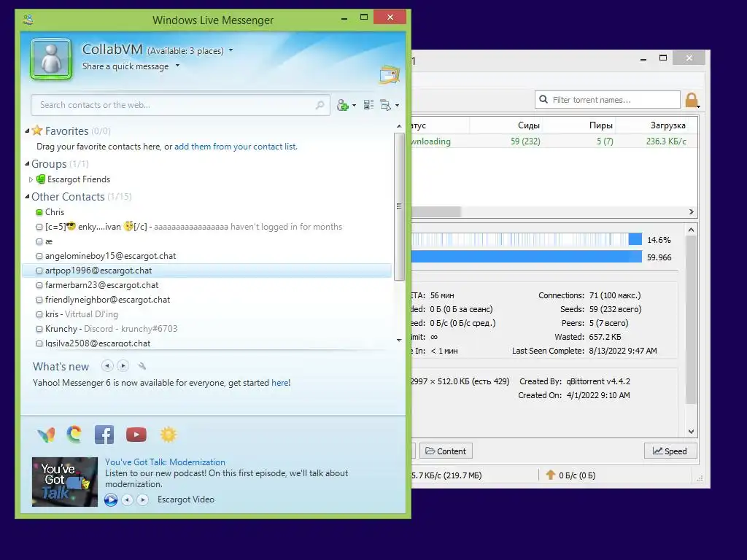The image size is (747, 560).
Task: Click the CollabVM profile avatar picture
Action: (x=52, y=59)
